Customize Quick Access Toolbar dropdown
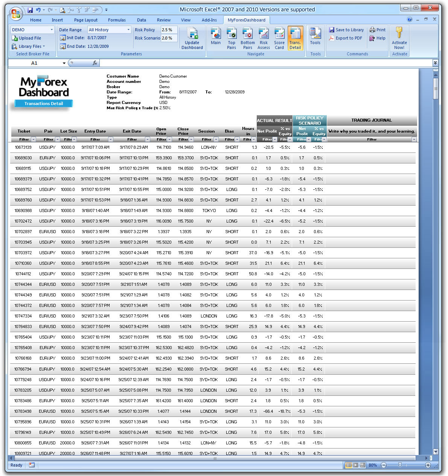 tap(106, 10)
